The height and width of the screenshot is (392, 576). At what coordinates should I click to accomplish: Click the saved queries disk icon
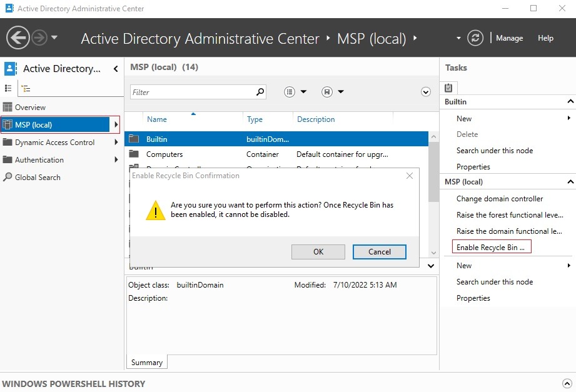click(x=327, y=92)
